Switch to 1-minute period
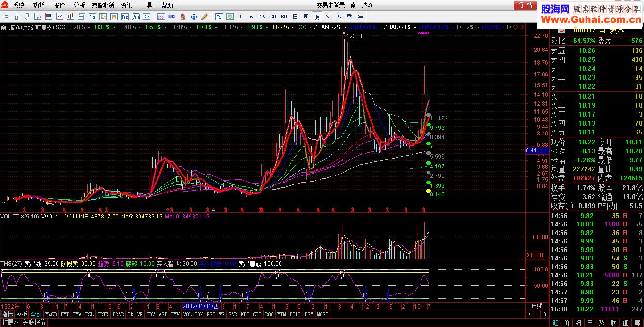Viewport: 644px width, 327px height. (x=240, y=17)
